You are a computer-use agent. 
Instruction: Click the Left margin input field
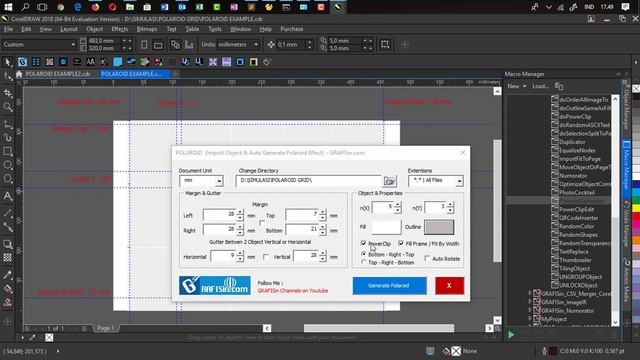pos(219,215)
